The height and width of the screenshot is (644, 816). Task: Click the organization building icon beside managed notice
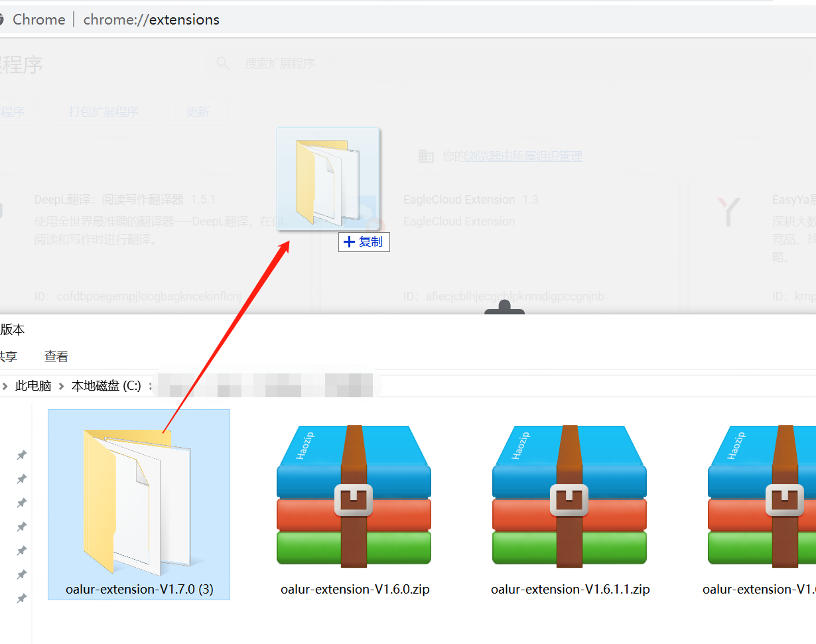426,157
